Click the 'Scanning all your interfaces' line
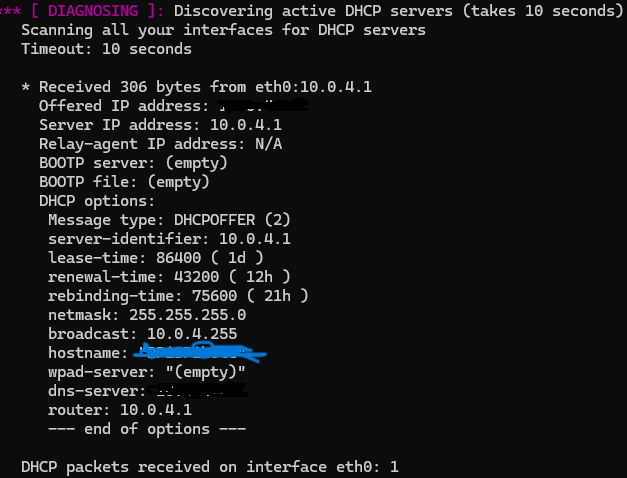This screenshot has width=627, height=478. [224, 30]
